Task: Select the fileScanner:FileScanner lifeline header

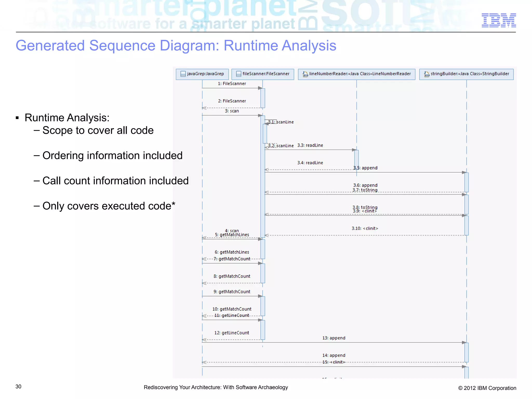Action: (263, 74)
